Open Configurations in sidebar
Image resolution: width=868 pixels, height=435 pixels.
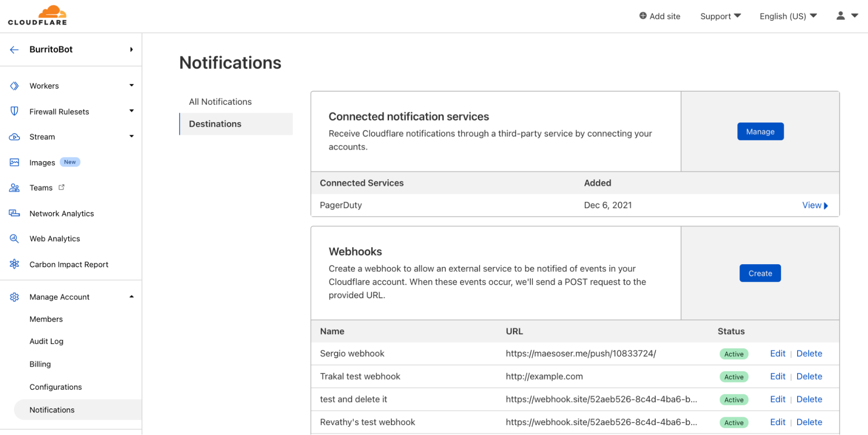click(x=56, y=387)
